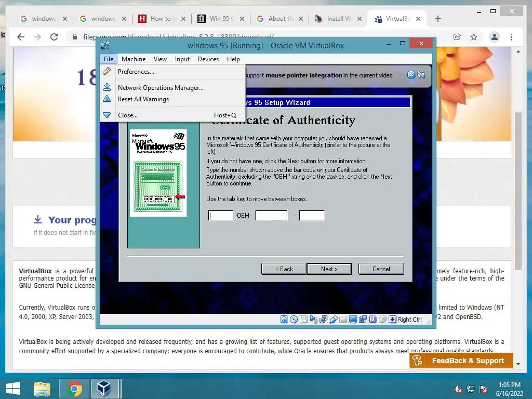Click the FeedBack & Support button
This screenshot has height=399, width=532.
tap(461, 361)
